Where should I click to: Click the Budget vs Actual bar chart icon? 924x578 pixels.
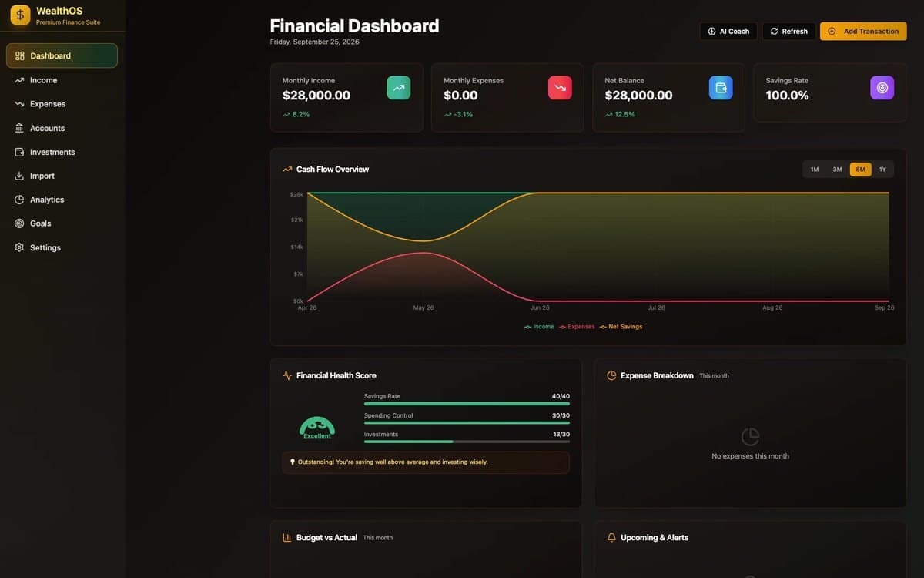click(x=287, y=537)
